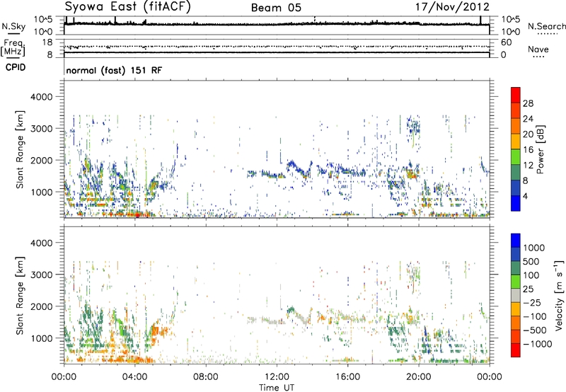This screenshot has height=392, width=566.
Task: Click the "Beam 05" heading
Action: coord(276,8)
